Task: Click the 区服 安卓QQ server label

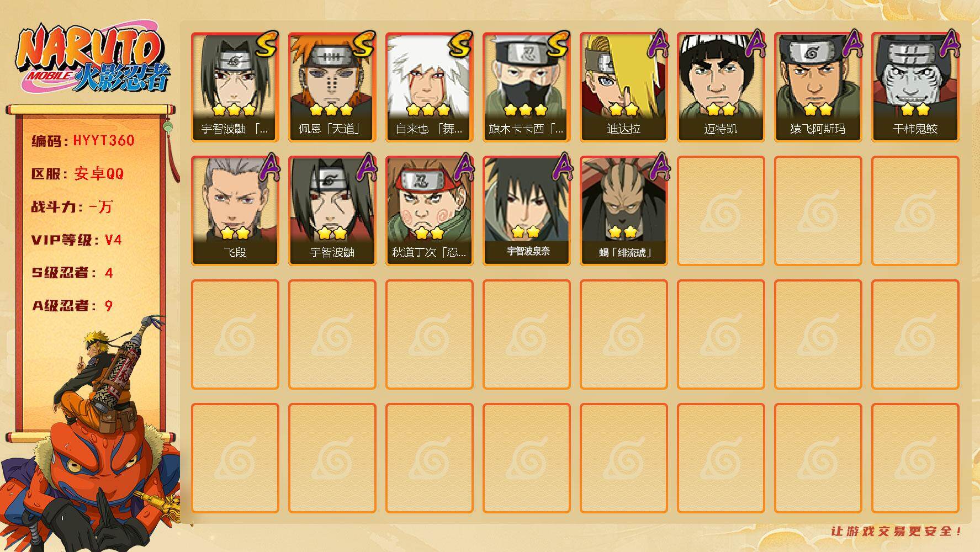Action: pos(77,174)
